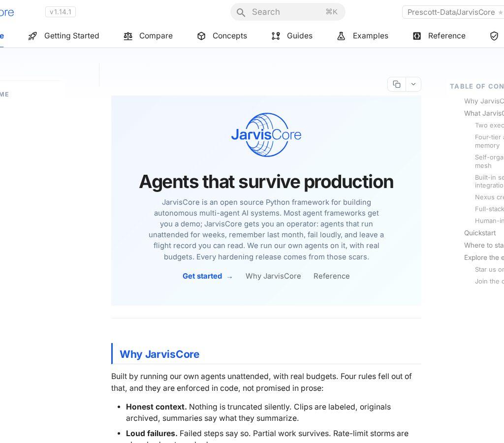Jump to Why JarvisCore in table of contents
The image size is (504, 443).
click(484, 101)
